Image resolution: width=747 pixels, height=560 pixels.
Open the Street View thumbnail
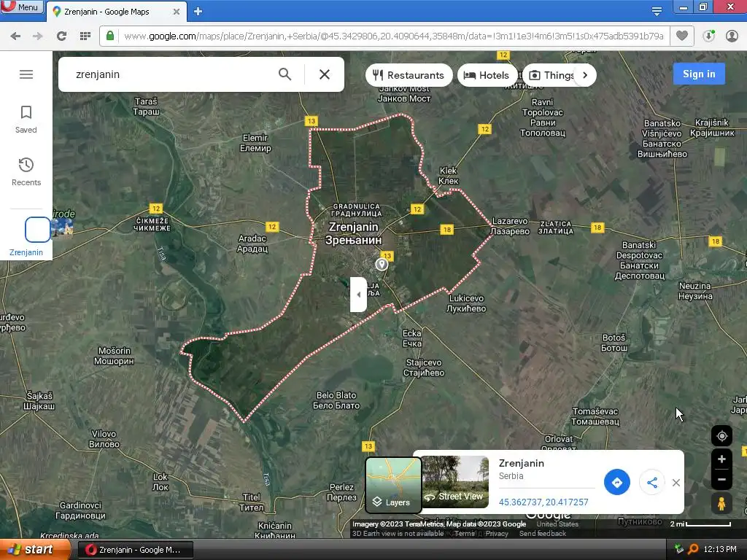(x=455, y=482)
